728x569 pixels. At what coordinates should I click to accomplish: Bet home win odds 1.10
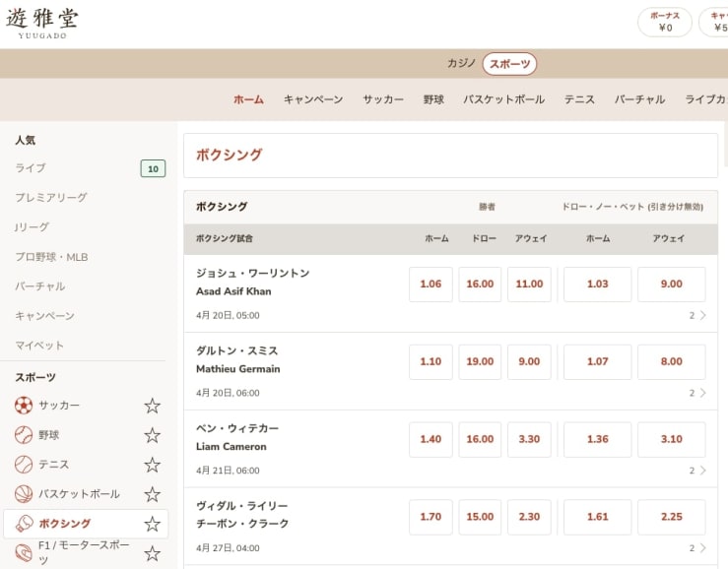click(430, 361)
